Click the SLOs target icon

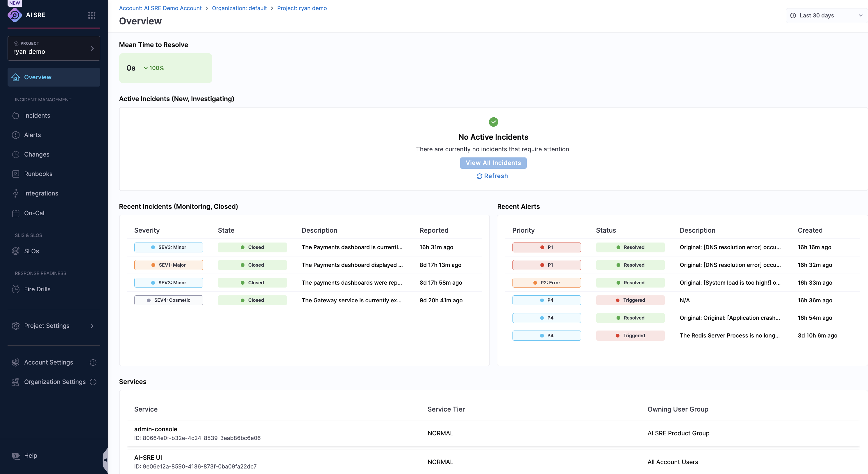(x=15, y=251)
